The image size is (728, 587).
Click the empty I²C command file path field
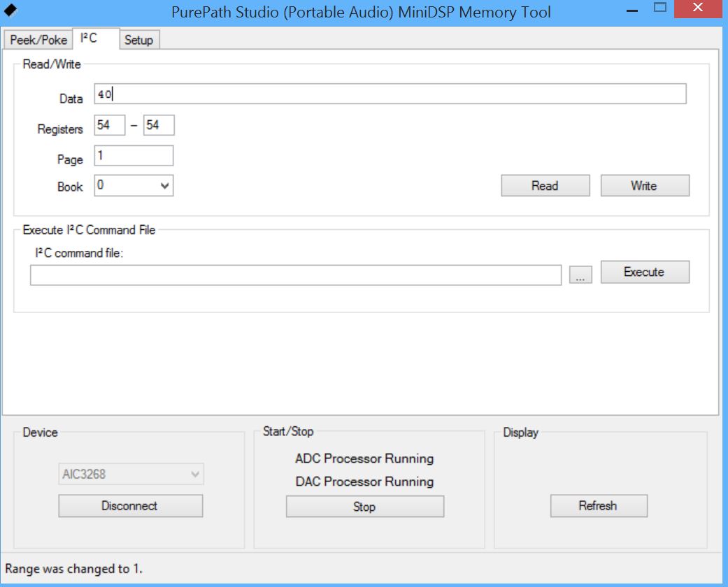click(294, 273)
